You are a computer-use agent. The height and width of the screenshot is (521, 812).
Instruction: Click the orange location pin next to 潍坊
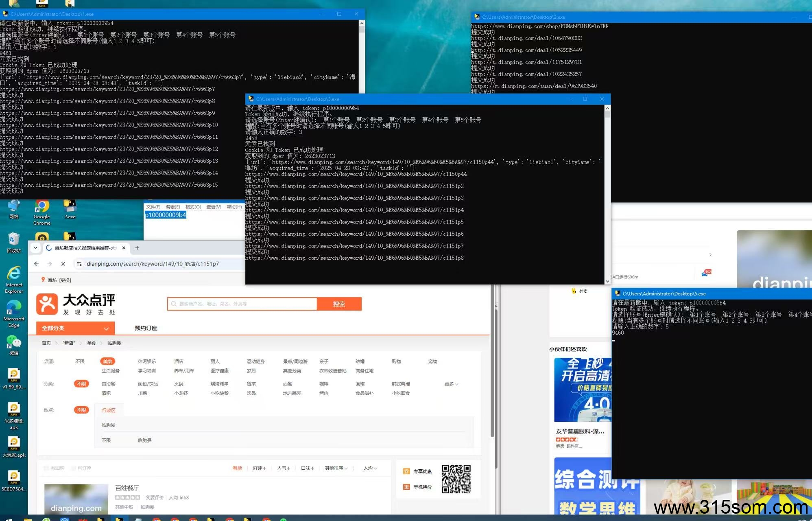[43, 280]
